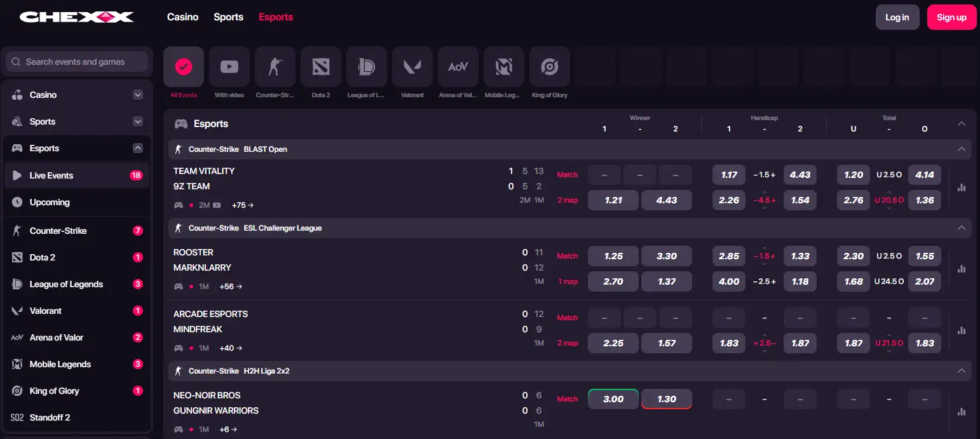Collapse the H2H Liga 2x2 group
Screen dimensions: 980x439
[962, 370]
